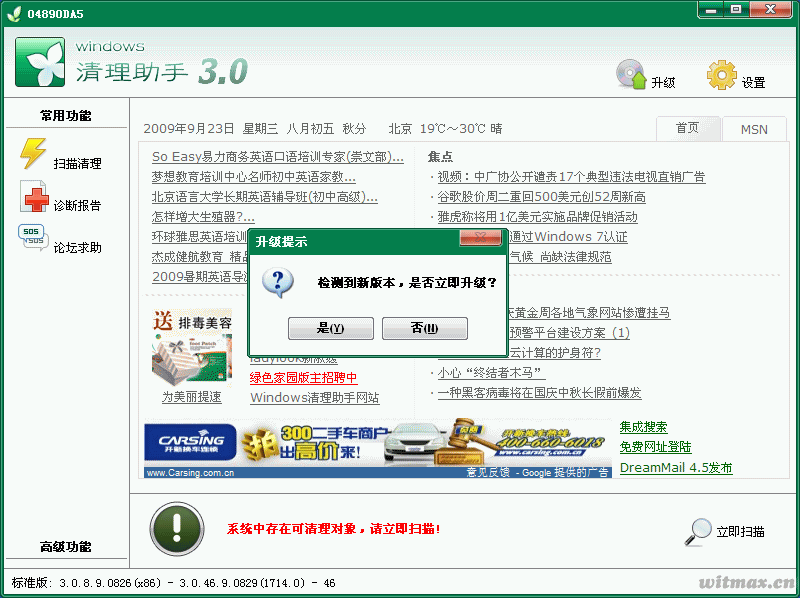Open 升级 text label
800x598 pixels.
tap(663, 82)
